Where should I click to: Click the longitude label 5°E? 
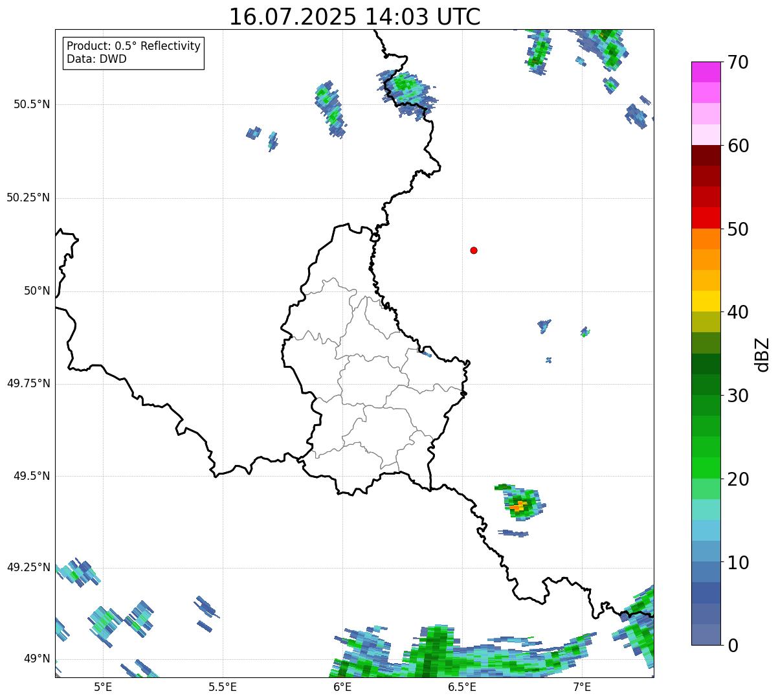point(103,686)
